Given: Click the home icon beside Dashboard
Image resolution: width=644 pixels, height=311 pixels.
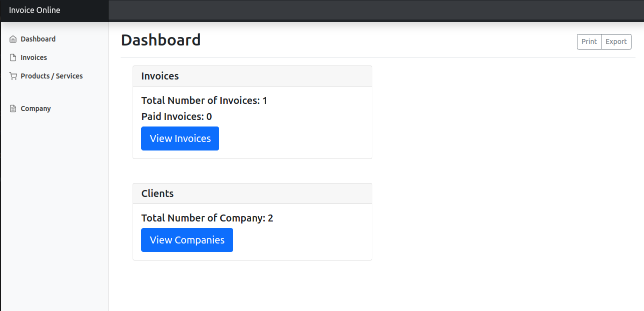Looking at the screenshot, I should tap(13, 39).
